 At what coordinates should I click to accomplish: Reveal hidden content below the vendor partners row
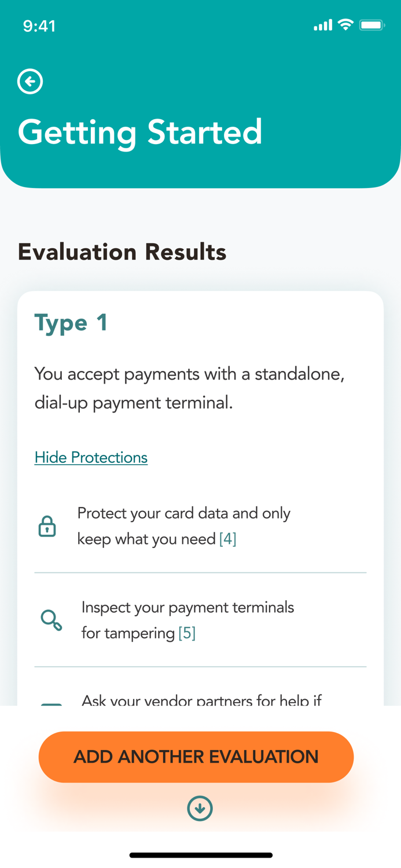[x=200, y=808]
